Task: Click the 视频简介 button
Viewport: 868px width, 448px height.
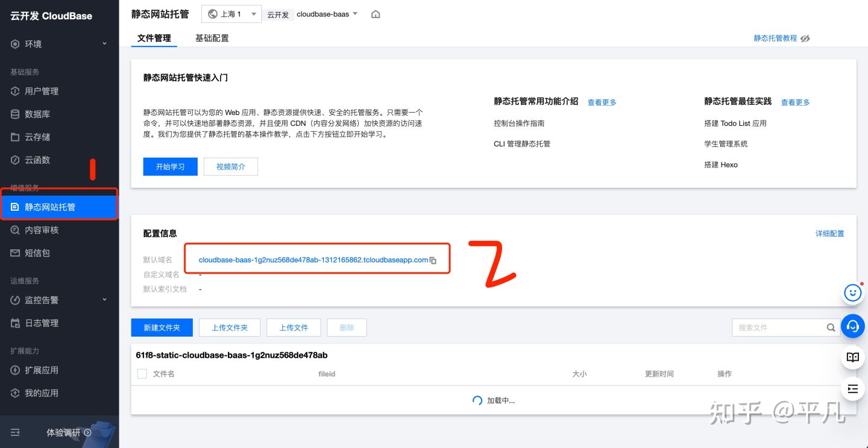Action: click(231, 167)
